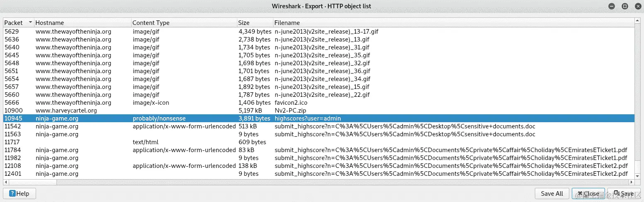Click the 4,349 bytes size cell
Screen dimensions: 644x202
pyautogui.click(x=255, y=32)
